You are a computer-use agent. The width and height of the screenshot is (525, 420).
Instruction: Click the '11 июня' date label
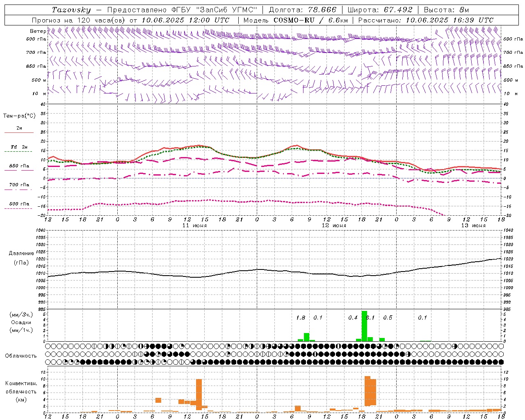click(x=194, y=226)
